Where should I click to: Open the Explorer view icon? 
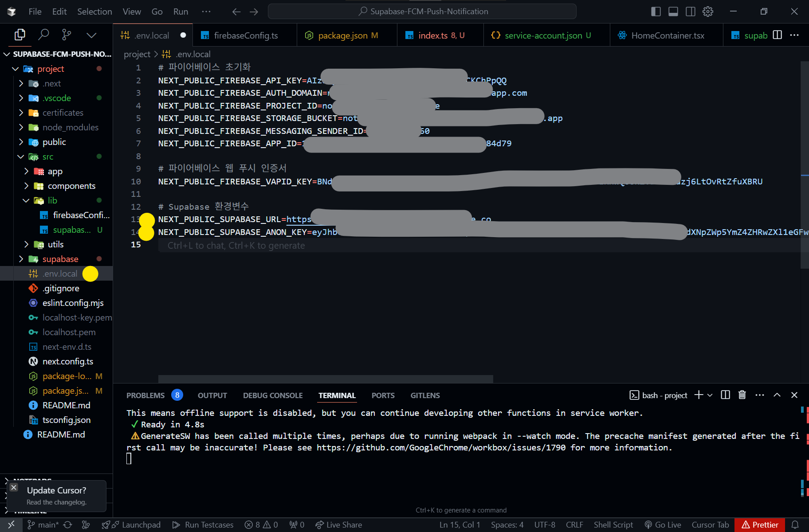tap(20, 35)
